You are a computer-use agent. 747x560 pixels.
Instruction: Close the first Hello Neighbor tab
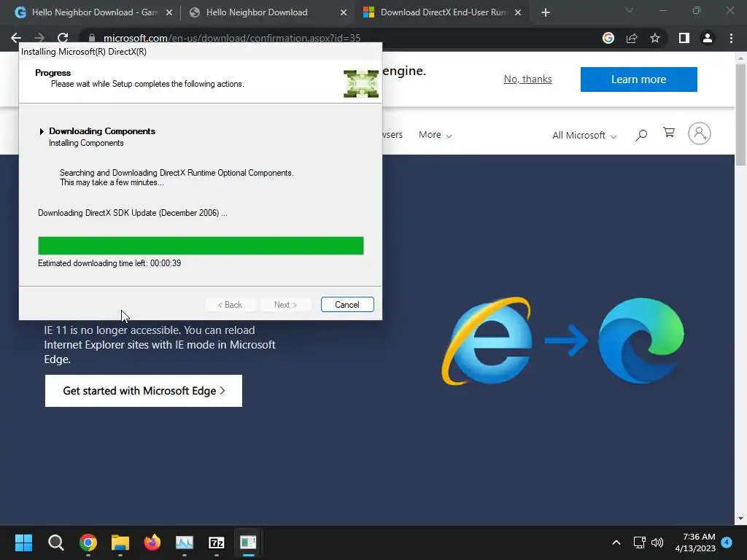pyautogui.click(x=169, y=13)
